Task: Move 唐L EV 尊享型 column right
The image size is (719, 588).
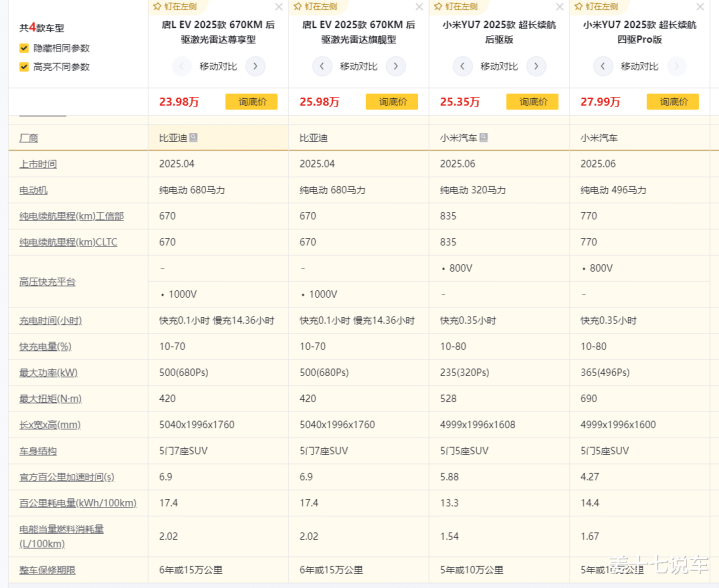Action: coord(255,67)
